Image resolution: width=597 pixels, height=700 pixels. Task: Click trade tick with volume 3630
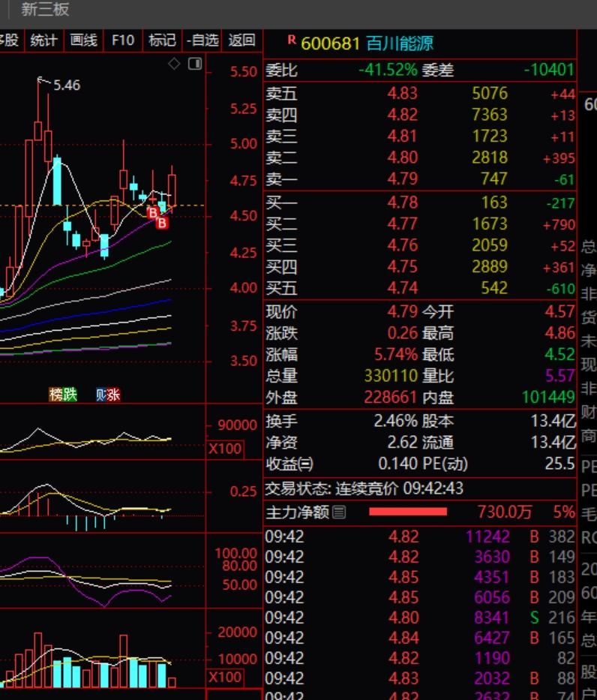tap(420, 557)
